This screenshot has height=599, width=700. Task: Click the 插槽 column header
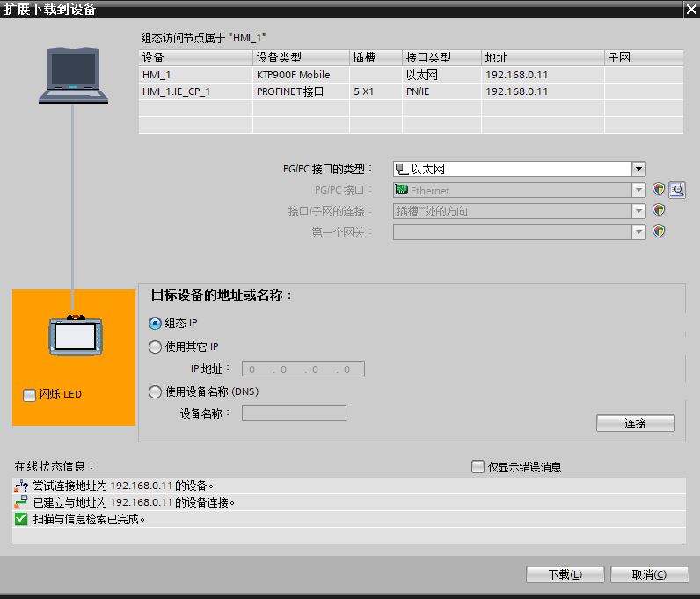tap(376, 57)
